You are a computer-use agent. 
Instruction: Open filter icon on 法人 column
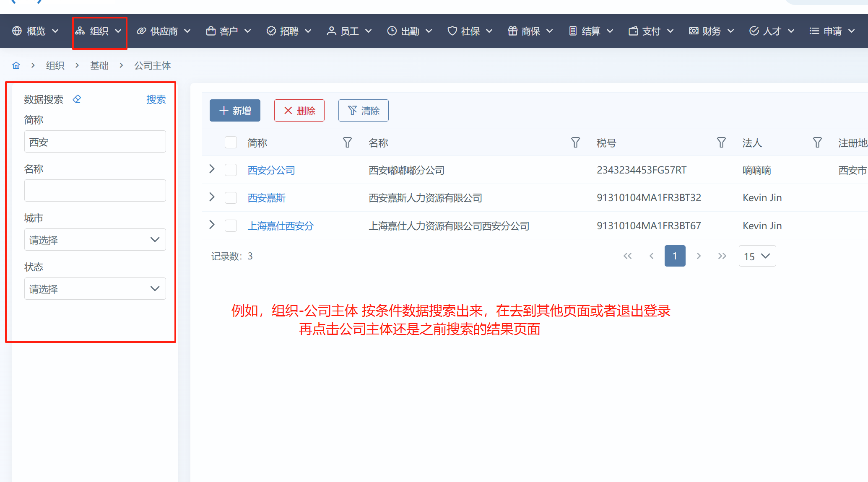pyautogui.click(x=817, y=143)
